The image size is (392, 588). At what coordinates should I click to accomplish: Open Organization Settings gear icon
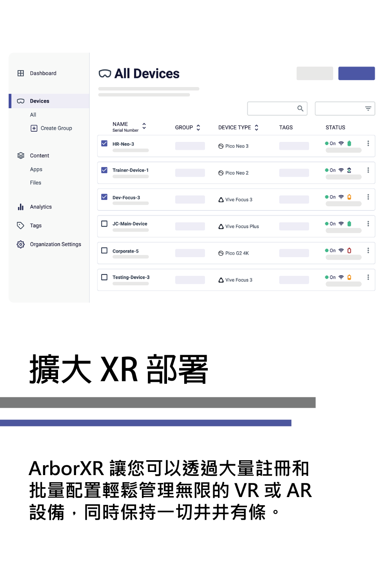(x=21, y=244)
